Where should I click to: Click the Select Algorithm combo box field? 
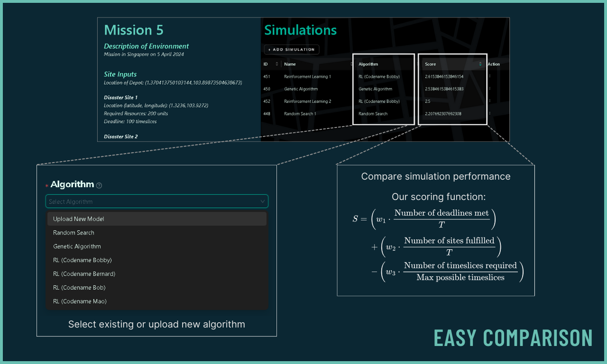pyautogui.click(x=152, y=201)
